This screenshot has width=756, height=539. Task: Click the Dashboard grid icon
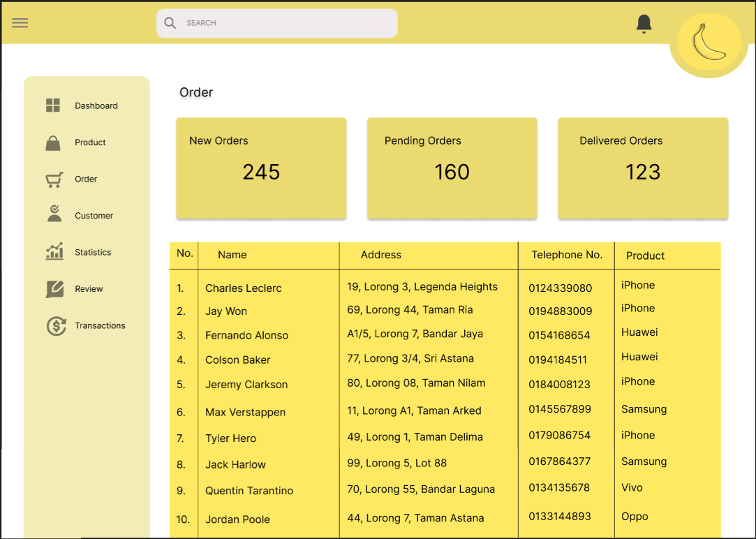click(x=53, y=105)
